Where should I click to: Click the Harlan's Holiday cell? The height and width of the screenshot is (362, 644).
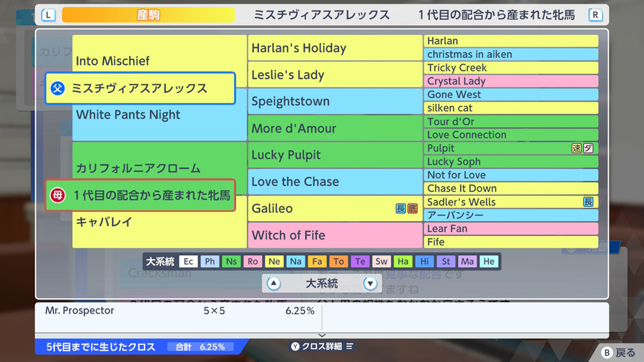coord(335,48)
